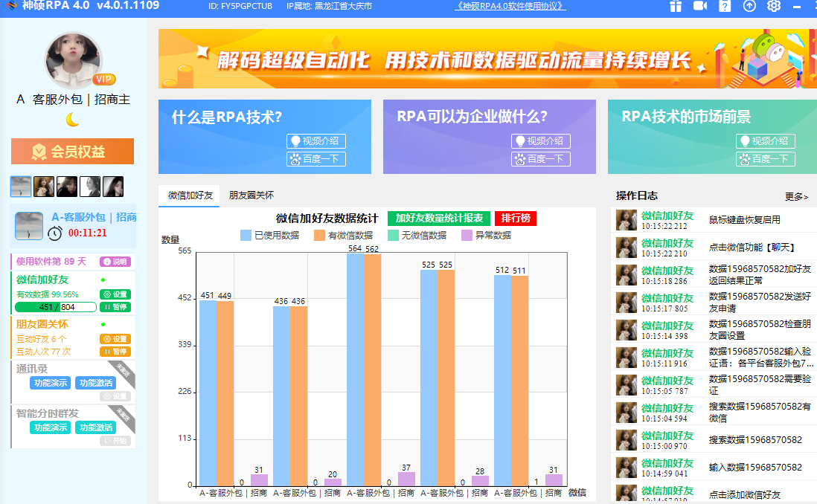Select the second account avatar thumbnail

[44, 187]
